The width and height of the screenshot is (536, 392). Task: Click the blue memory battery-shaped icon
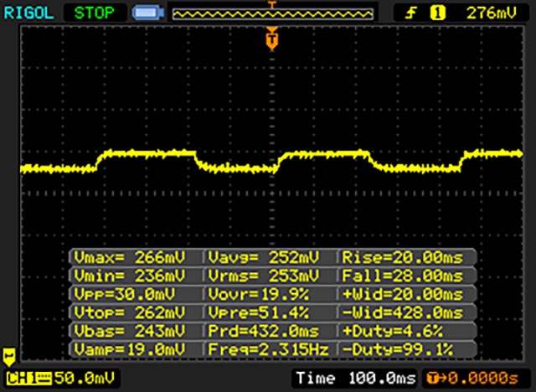148,13
